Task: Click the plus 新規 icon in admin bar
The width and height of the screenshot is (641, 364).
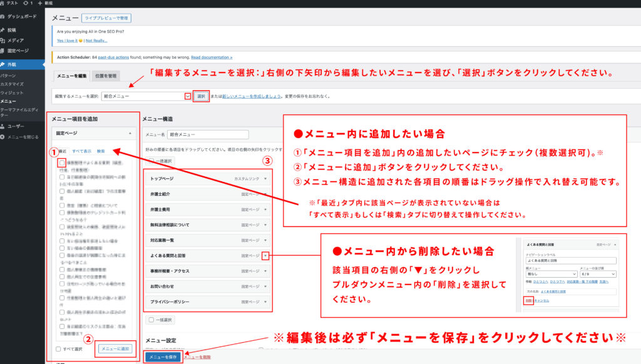Action: [x=39, y=3]
